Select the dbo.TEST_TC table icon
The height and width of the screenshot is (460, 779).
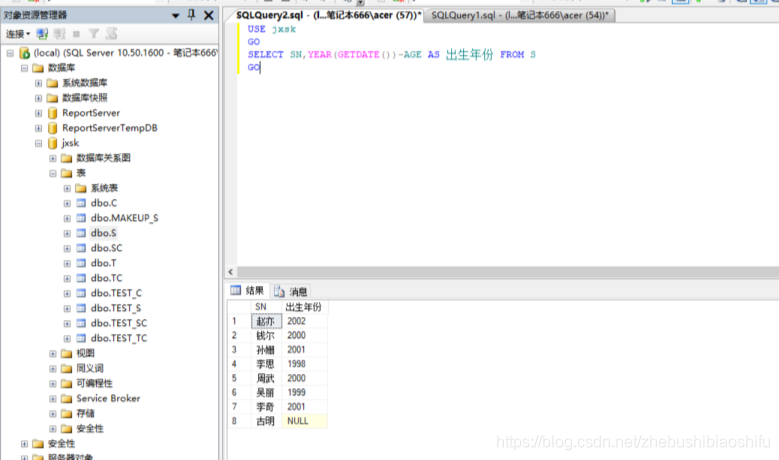pyautogui.click(x=81, y=338)
